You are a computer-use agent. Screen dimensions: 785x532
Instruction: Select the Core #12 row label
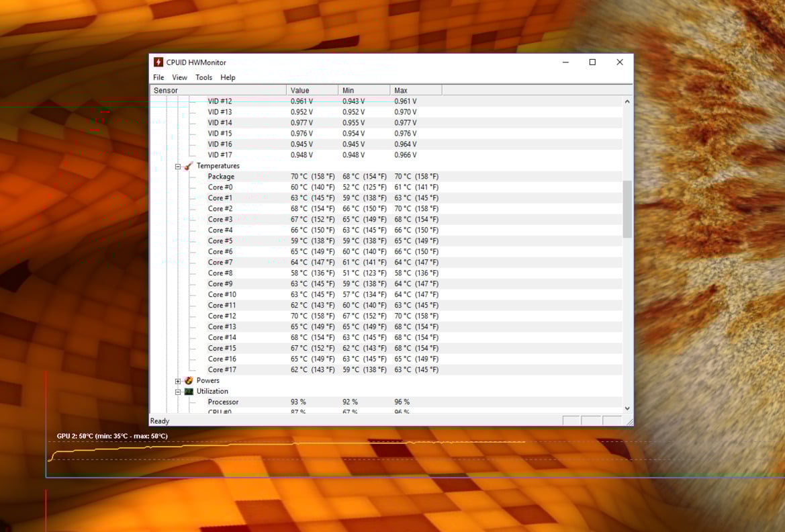point(222,316)
